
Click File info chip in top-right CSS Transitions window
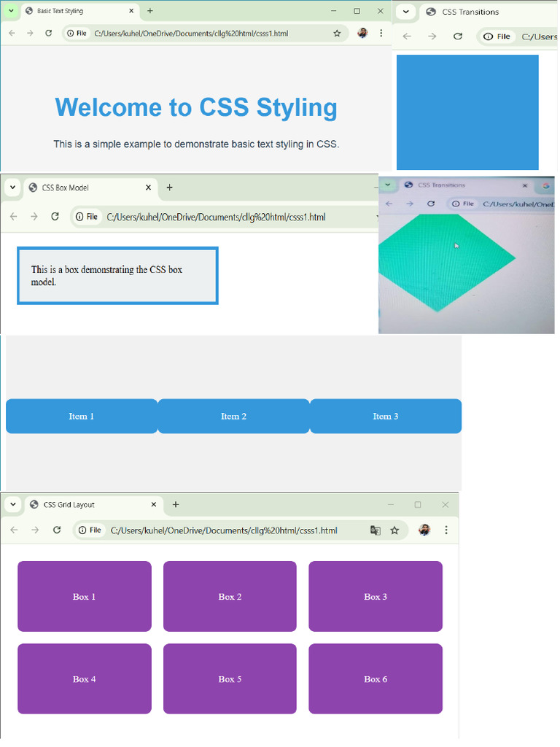[x=497, y=36]
